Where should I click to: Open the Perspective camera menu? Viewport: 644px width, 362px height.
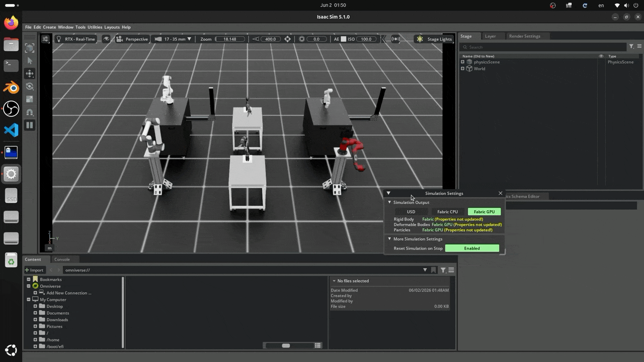(132, 39)
